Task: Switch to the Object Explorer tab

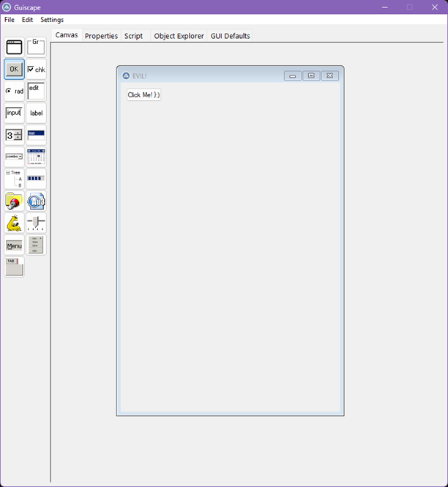Action: (179, 36)
